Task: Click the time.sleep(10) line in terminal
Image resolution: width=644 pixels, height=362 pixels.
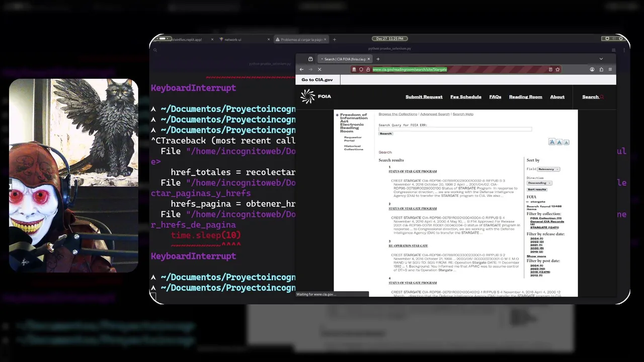Action: pos(206,235)
